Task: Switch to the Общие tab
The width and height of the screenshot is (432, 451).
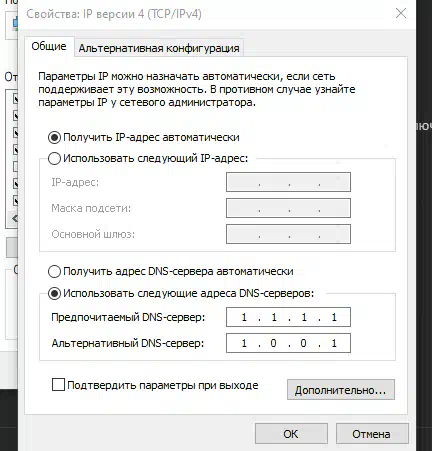Action: pyautogui.click(x=49, y=46)
